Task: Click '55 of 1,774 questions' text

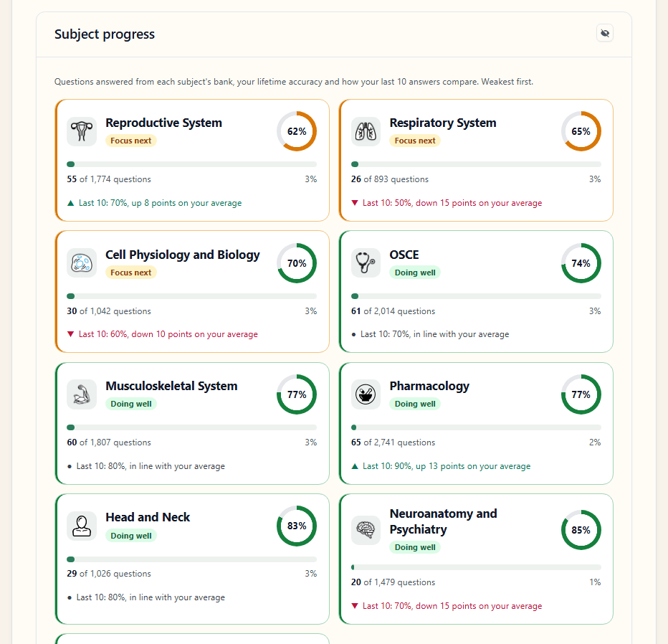Action: click(x=109, y=179)
